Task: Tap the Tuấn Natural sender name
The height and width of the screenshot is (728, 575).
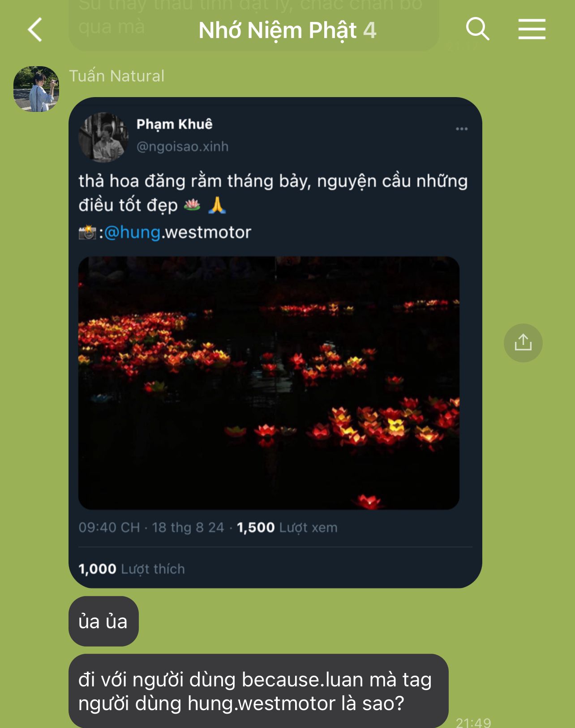Action: pyautogui.click(x=117, y=76)
